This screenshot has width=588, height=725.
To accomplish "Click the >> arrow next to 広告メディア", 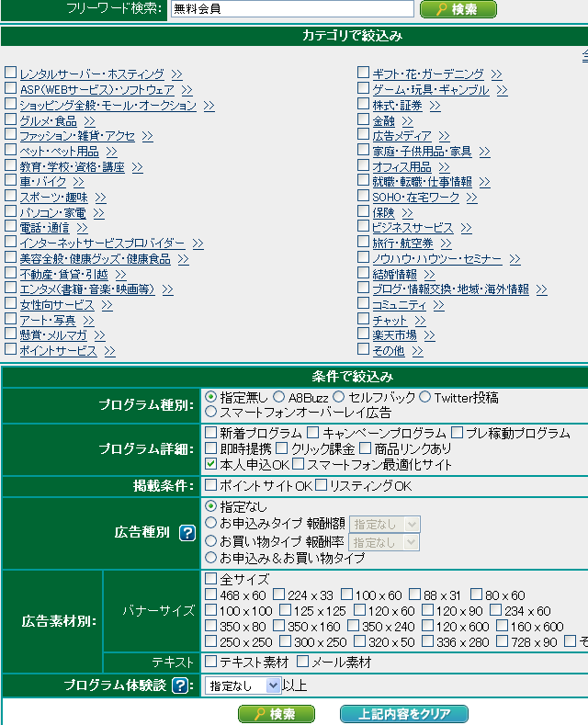I will tap(445, 136).
